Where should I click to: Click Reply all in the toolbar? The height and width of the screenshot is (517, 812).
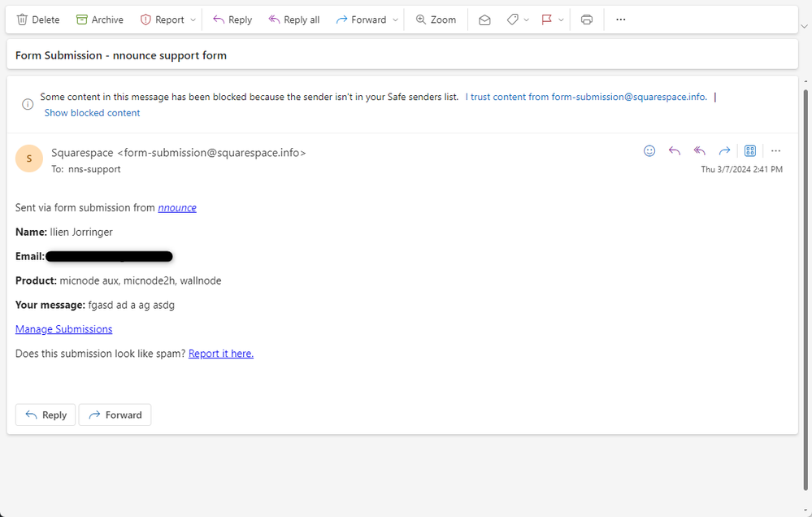click(293, 20)
